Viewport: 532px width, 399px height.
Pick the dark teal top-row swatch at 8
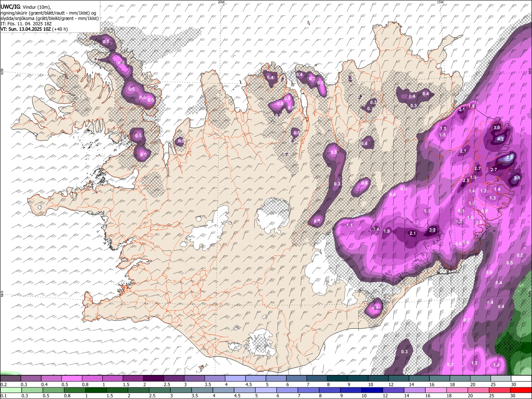(337, 379)
